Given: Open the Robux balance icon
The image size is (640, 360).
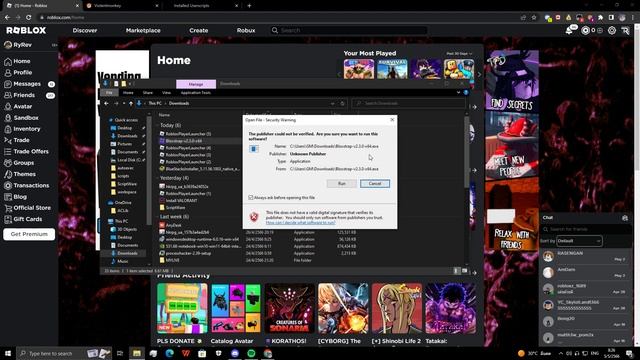Looking at the screenshot, I should tap(585, 31).
